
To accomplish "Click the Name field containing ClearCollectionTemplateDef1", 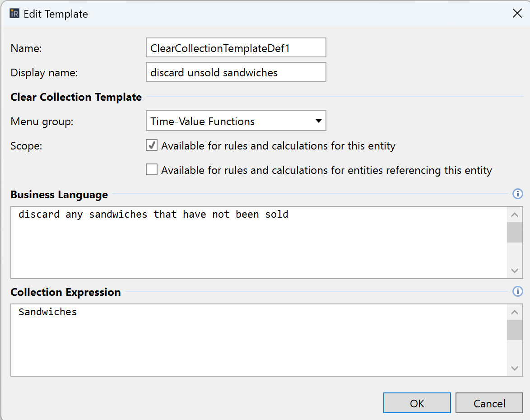I will click(x=236, y=48).
